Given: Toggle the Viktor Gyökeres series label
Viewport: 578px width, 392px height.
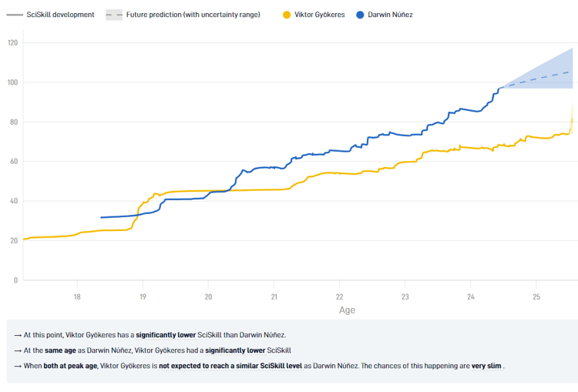Looking at the screenshot, I should click(x=320, y=15).
